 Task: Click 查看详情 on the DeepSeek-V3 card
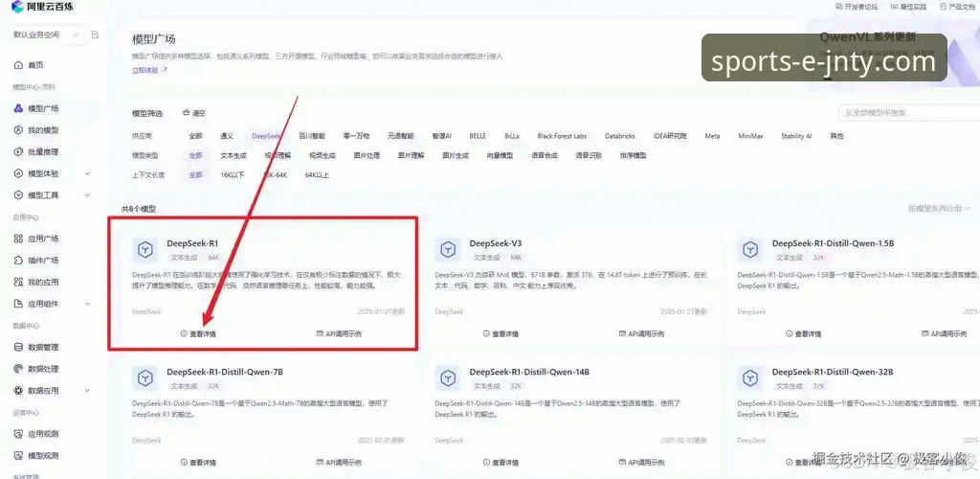pyautogui.click(x=501, y=334)
